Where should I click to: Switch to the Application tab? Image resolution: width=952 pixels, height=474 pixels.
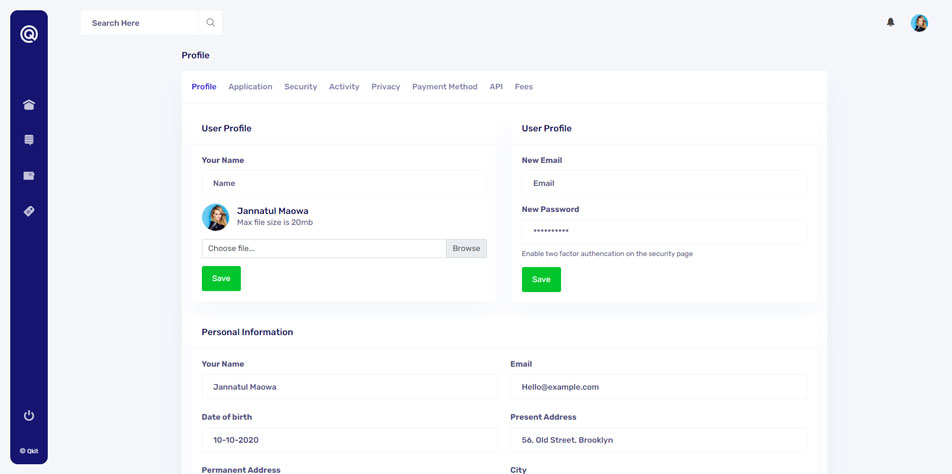pyautogui.click(x=250, y=87)
